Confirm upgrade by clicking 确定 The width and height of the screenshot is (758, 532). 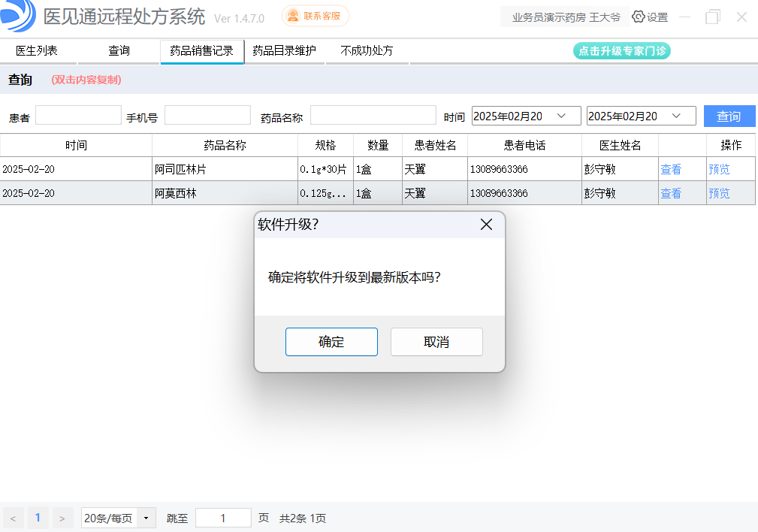click(x=331, y=342)
